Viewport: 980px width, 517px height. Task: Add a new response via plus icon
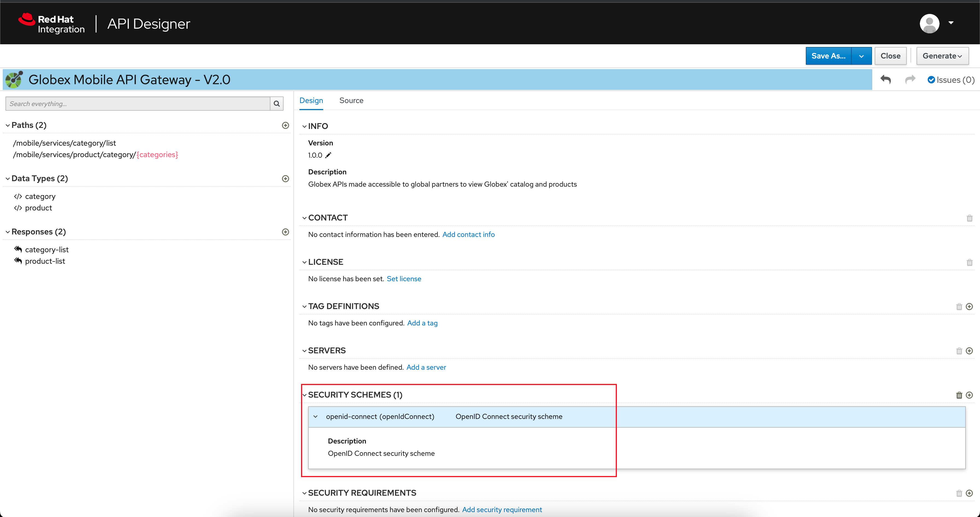[285, 231]
